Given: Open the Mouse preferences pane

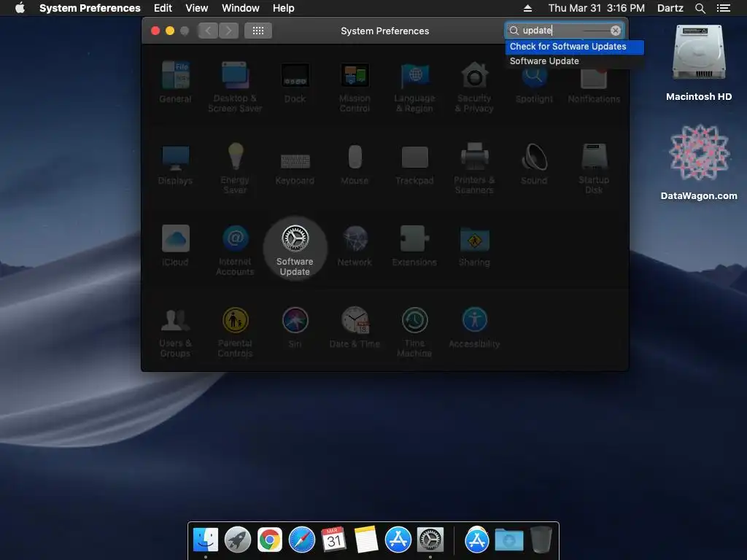Looking at the screenshot, I should coord(355,164).
